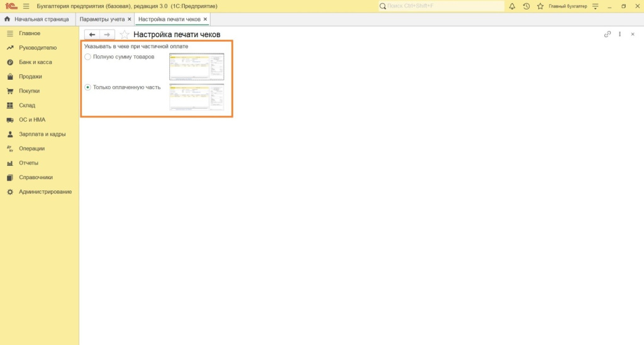Copy link to this form icon

(608, 35)
